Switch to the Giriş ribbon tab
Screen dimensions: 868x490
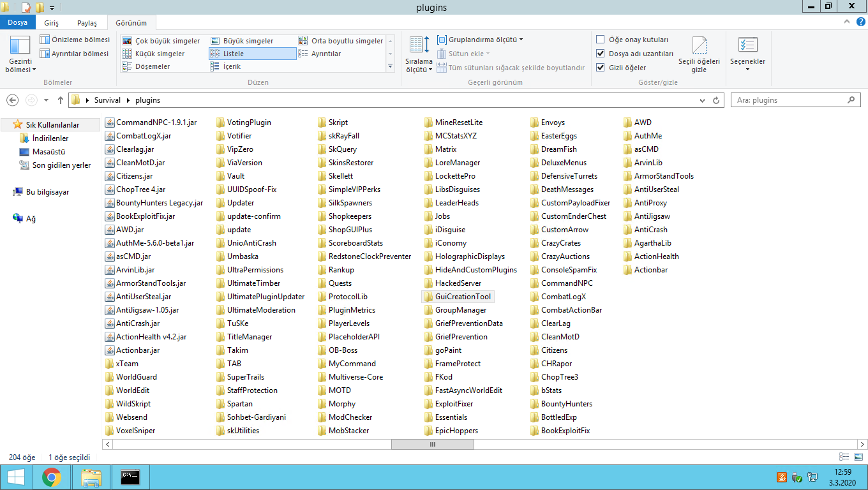[51, 23]
